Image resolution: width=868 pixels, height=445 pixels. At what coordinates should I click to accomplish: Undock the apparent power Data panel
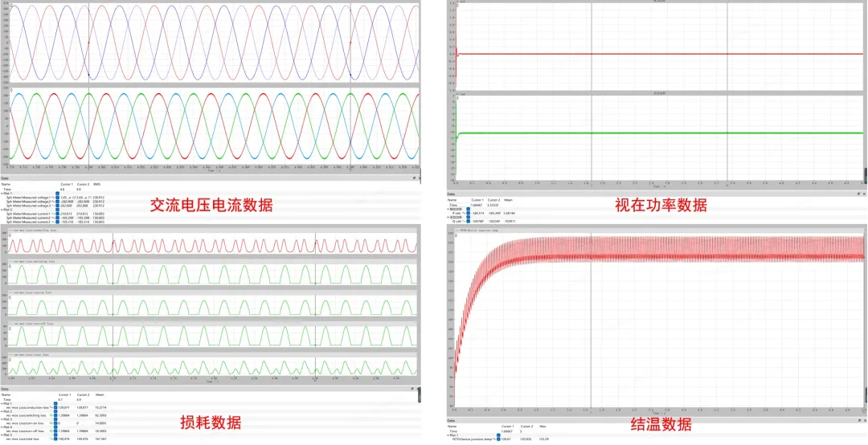pos(857,194)
